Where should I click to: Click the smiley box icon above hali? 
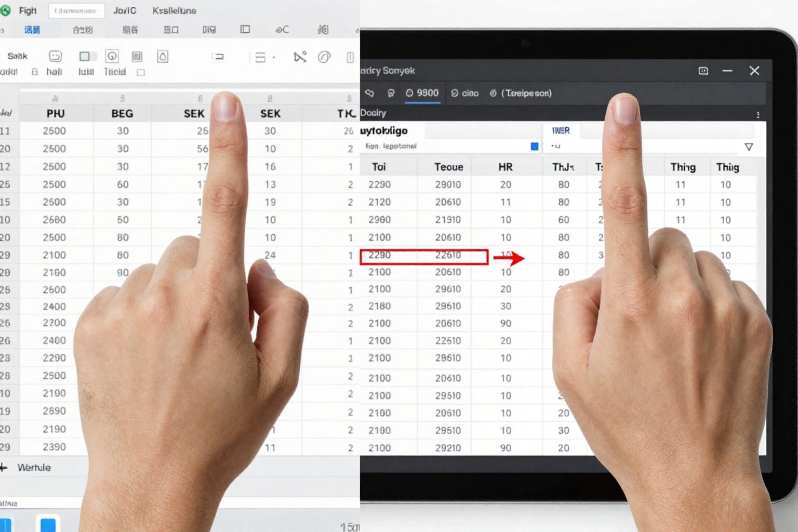pos(55,56)
